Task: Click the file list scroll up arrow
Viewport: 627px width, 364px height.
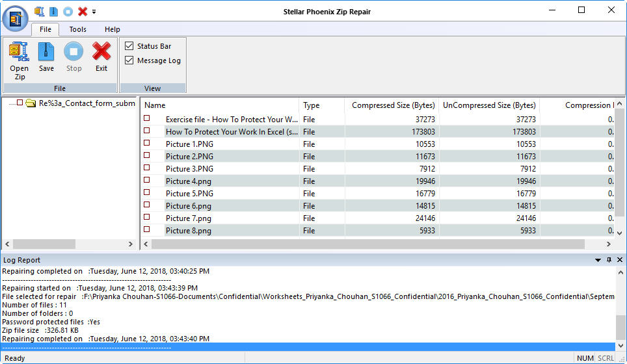Action: coord(619,104)
